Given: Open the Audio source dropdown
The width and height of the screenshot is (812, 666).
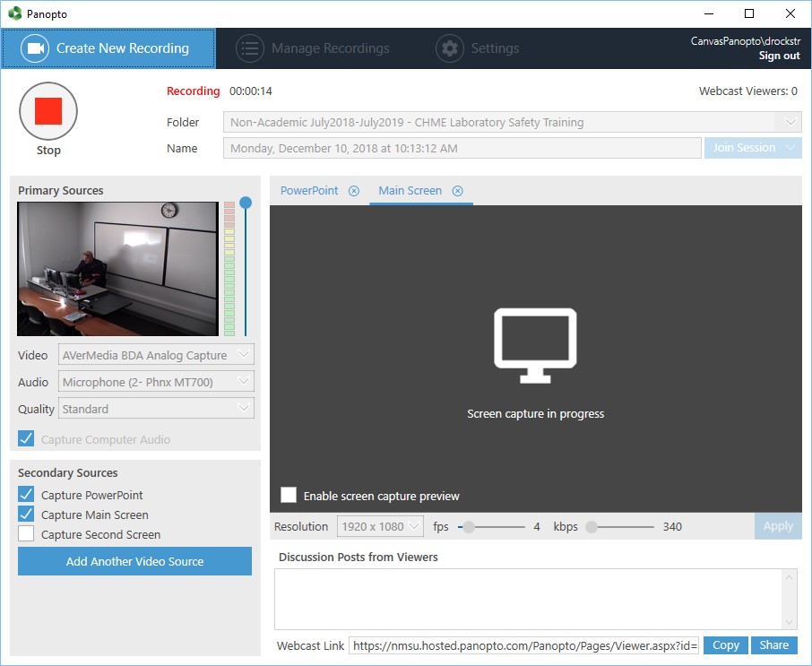Looking at the screenshot, I should (x=156, y=382).
